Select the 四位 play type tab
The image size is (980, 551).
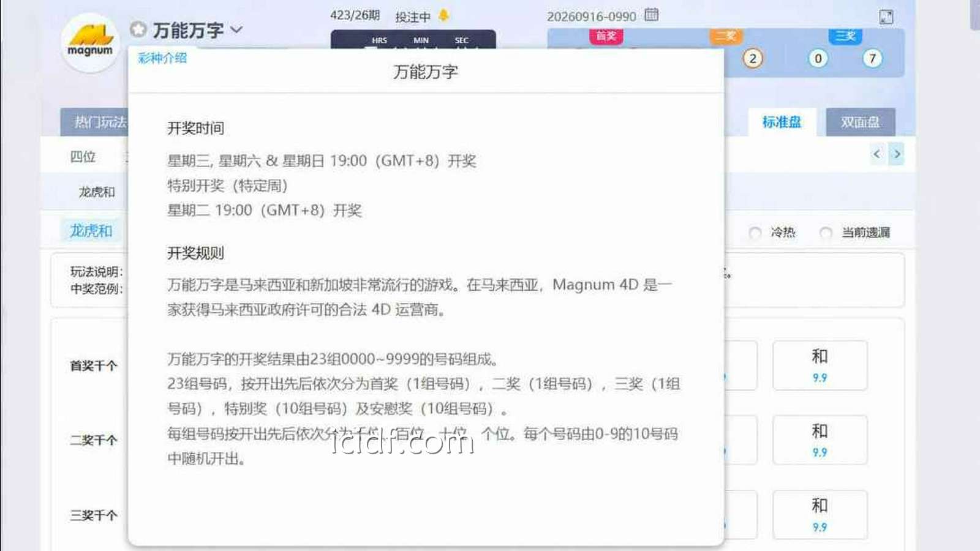tap(83, 157)
